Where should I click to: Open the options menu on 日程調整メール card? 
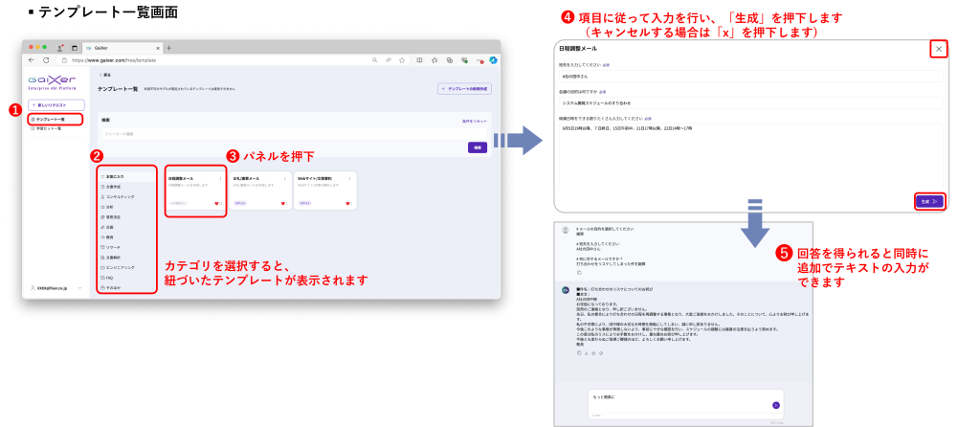220,178
